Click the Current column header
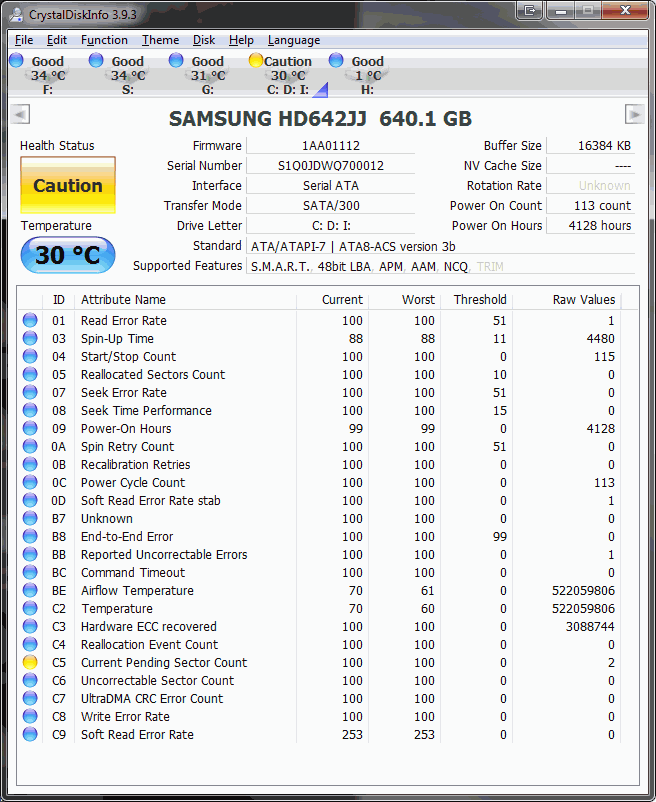The width and height of the screenshot is (656, 802). (332, 300)
